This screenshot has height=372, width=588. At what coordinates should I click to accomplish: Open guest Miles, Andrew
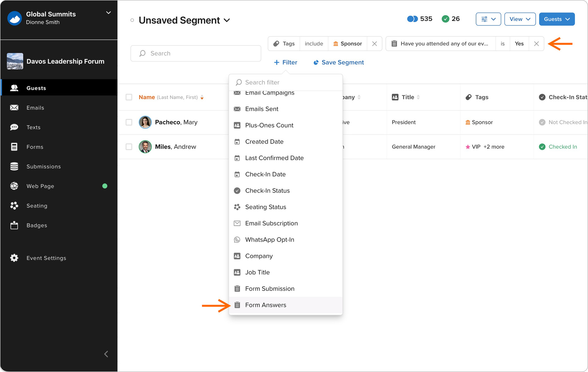175,147
